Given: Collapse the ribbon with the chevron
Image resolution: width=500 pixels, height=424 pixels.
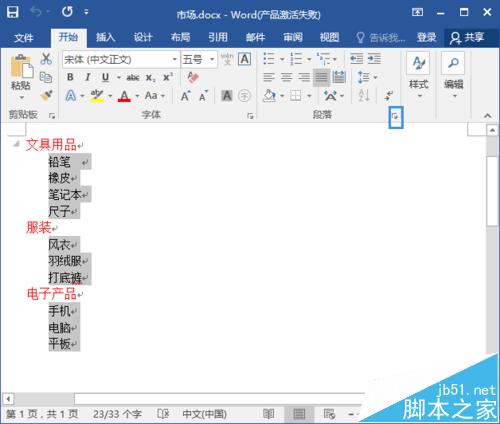Looking at the screenshot, I should pyautogui.click(x=487, y=116).
